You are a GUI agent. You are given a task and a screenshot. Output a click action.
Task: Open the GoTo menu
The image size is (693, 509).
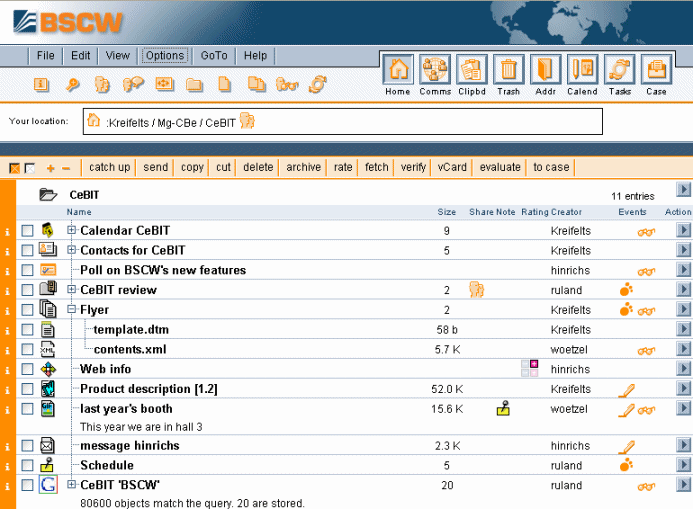pyautogui.click(x=213, y=56)
